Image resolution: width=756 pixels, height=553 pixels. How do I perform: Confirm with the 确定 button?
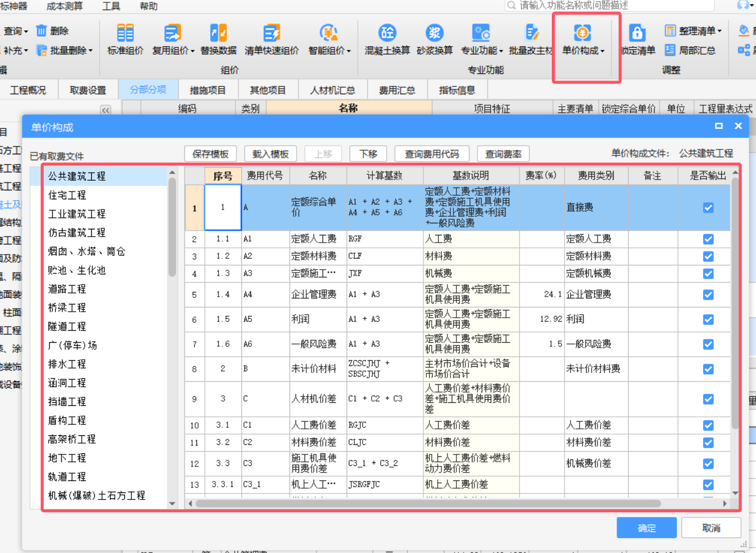tap(647, 528)
